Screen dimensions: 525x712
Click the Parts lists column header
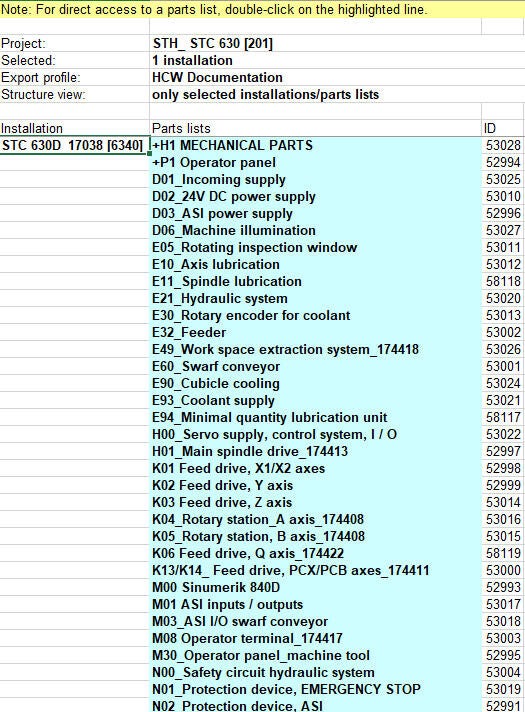pyautogui.click(x=315, y=128)
